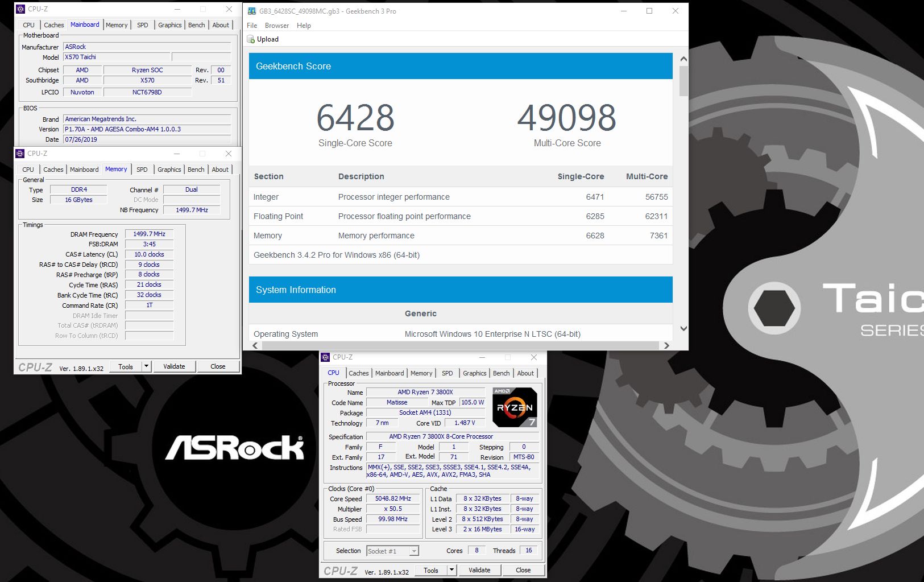Click the DRAM Frequency 1499.7 MHz field
924x582 pixels.
pyautogui.click(x=149, y=234)
